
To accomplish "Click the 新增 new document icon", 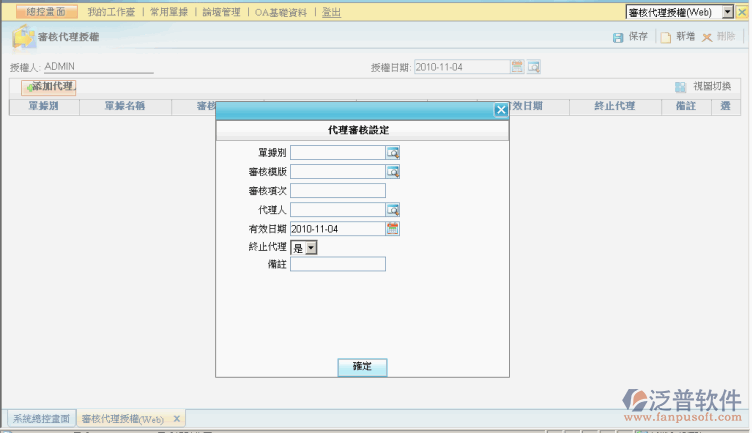I will pos(666,37).
